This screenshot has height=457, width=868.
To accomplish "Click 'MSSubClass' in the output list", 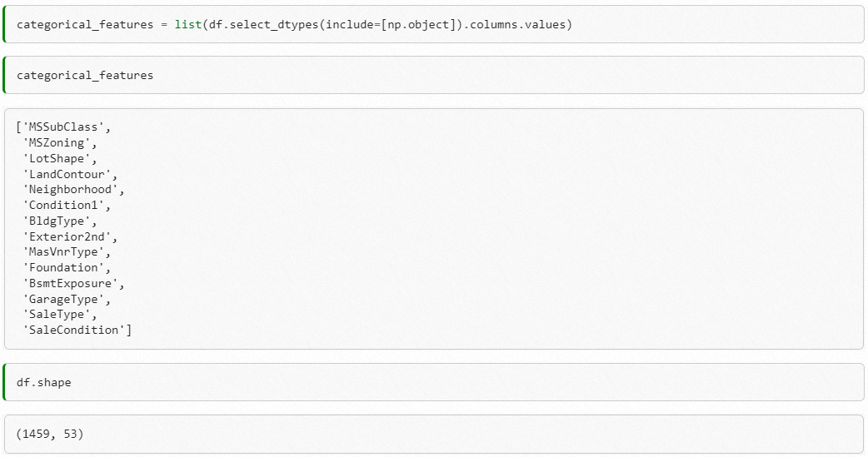I will [x=62, y=127].
